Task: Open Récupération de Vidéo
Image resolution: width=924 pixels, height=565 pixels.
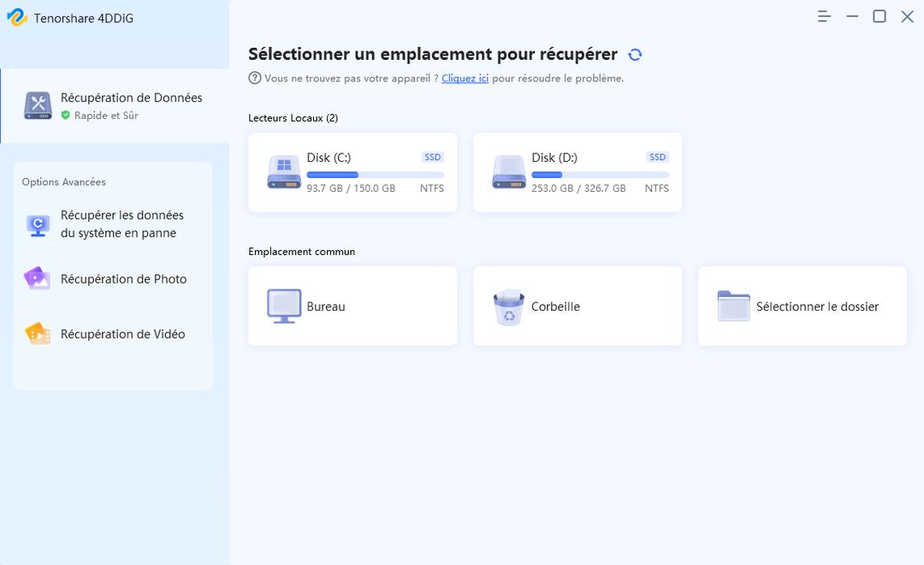Action: pos(113,334)
